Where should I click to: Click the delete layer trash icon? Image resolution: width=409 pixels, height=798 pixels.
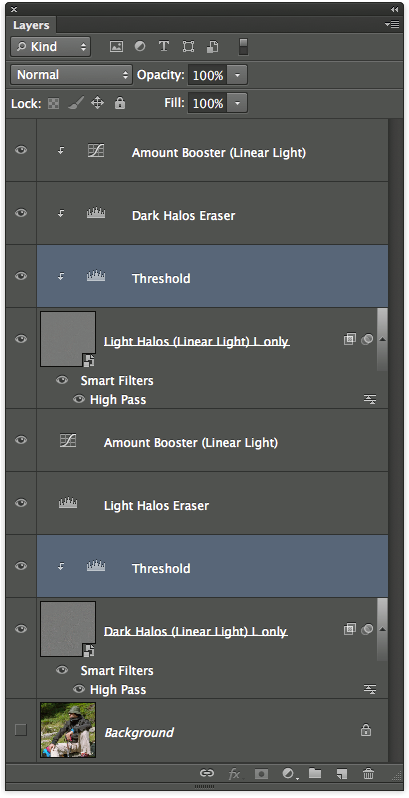click(368, 774)
